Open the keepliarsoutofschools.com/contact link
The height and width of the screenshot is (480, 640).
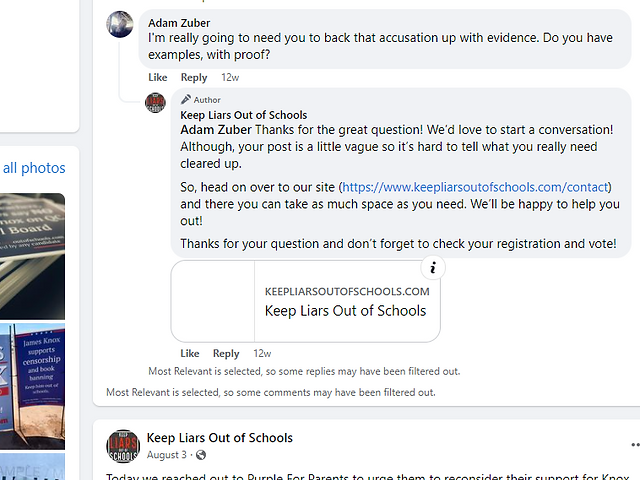coord(475,187)
